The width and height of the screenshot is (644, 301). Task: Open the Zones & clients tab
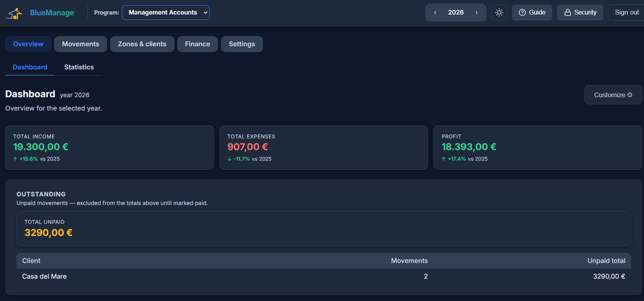(x=142, y=44)
